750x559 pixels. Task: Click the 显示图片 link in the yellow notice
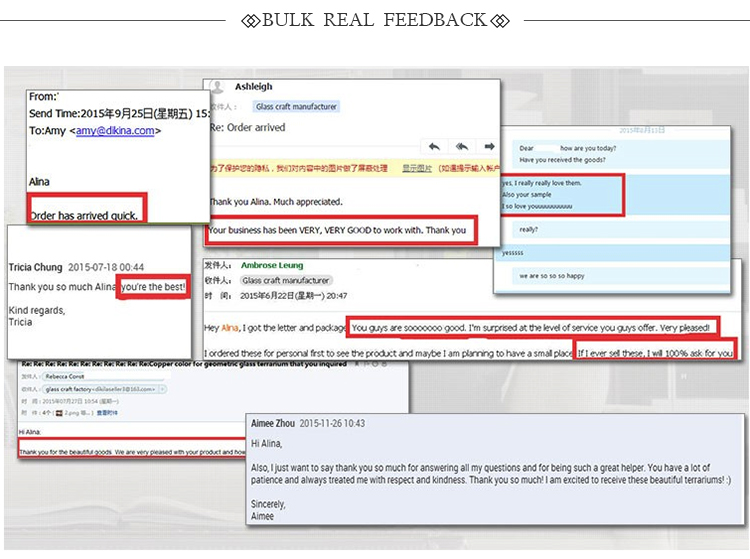pyautogui.click(x=417, y=168)
